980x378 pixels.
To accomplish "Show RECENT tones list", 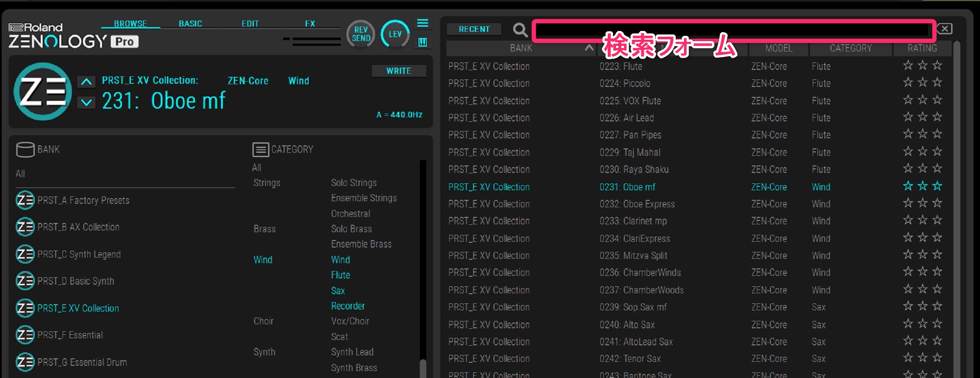I will click(474, 29).
